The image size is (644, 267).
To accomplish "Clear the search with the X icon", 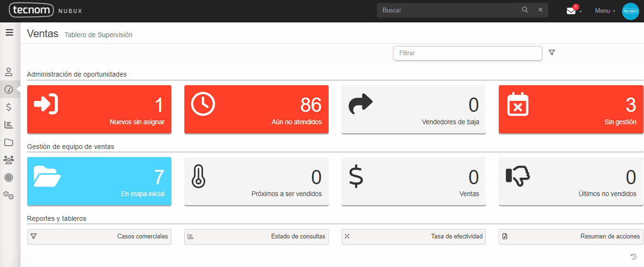I will tap(541, 10).
